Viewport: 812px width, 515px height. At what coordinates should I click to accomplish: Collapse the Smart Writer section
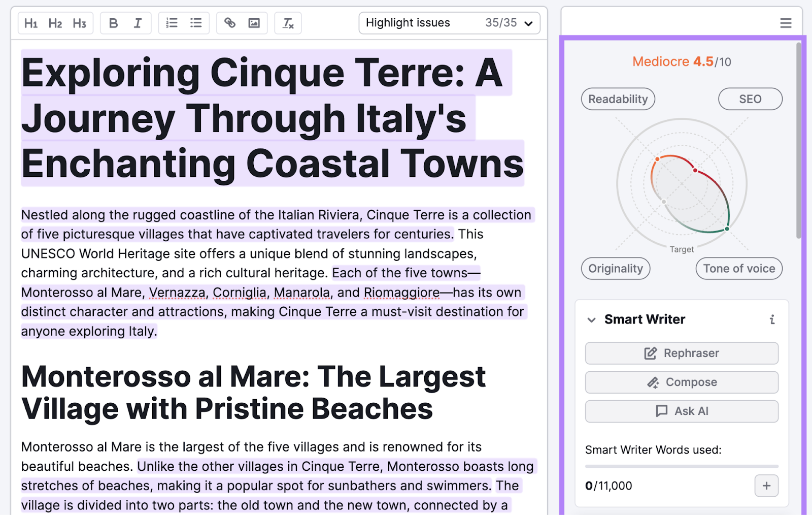coord(591,320)
